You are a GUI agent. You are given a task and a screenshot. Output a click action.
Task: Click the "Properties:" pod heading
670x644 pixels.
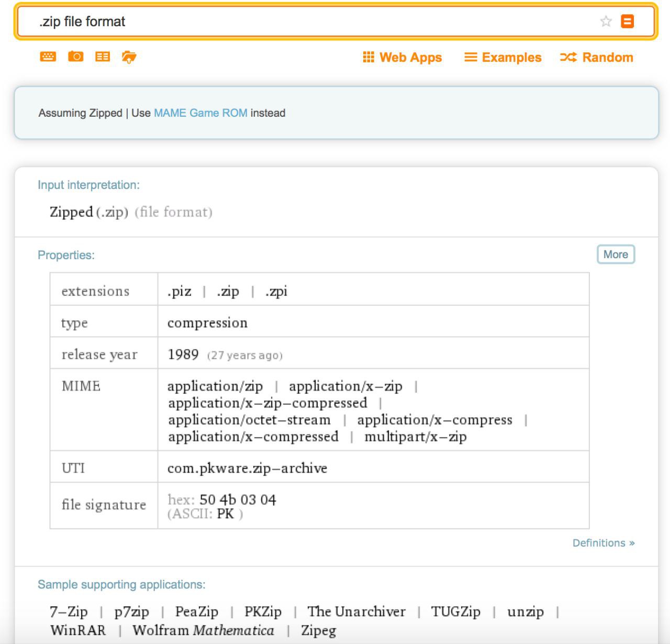[x=66, y=255]
